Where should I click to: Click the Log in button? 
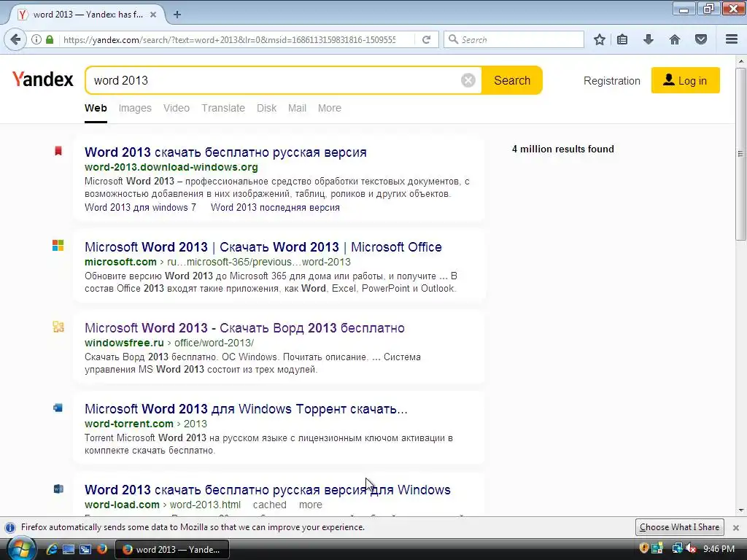click(686, 80)
